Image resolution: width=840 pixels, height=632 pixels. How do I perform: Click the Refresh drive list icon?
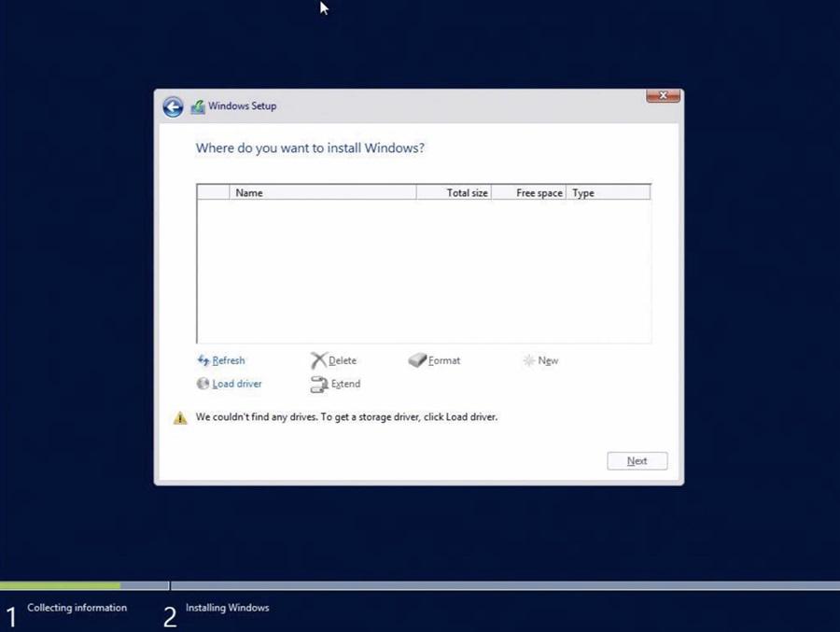(203, 360)
